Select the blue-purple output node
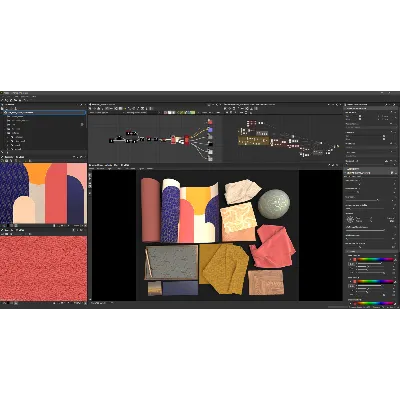 pyautogui.click(x=210, y=129)
